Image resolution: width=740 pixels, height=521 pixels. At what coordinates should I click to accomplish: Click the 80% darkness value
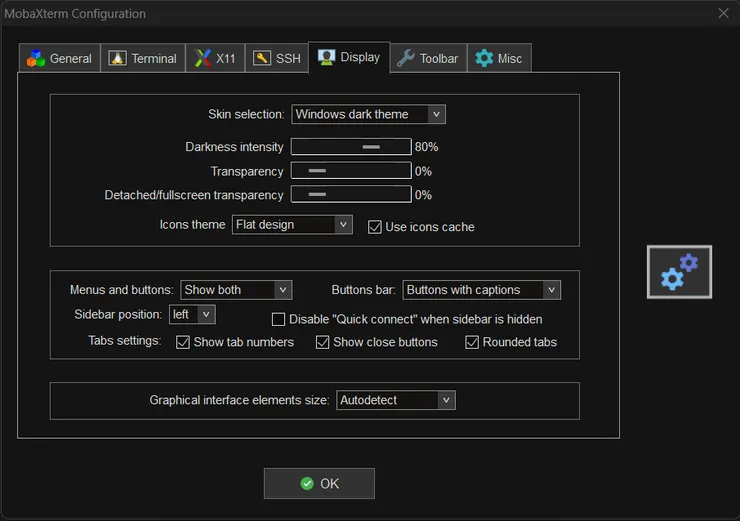[427, 147]
